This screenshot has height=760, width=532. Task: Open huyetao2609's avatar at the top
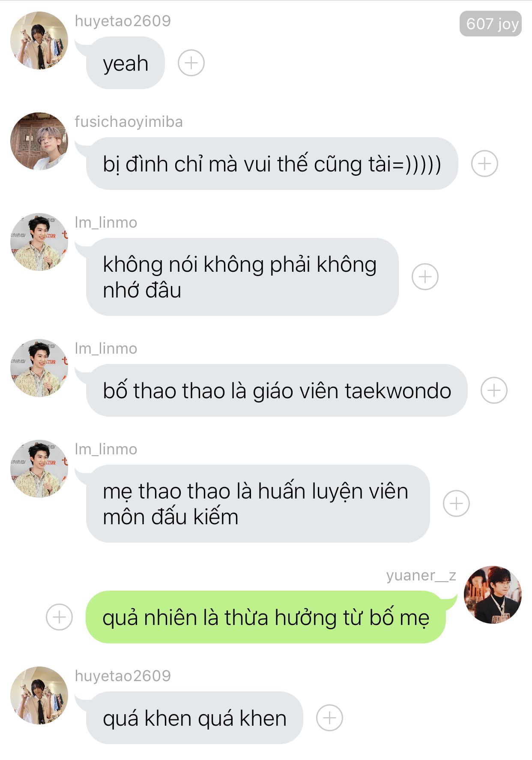pos(39,41)
